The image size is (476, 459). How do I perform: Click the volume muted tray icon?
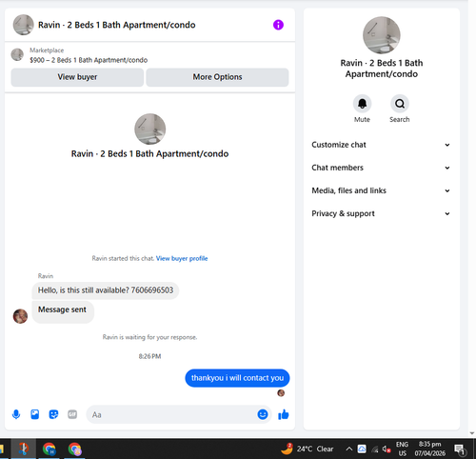point(387,449)
